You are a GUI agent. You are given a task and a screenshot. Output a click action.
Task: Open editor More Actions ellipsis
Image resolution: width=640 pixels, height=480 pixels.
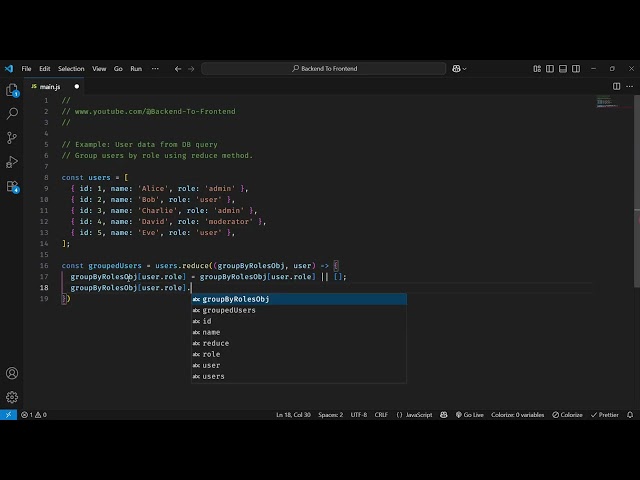pos(630,86)
